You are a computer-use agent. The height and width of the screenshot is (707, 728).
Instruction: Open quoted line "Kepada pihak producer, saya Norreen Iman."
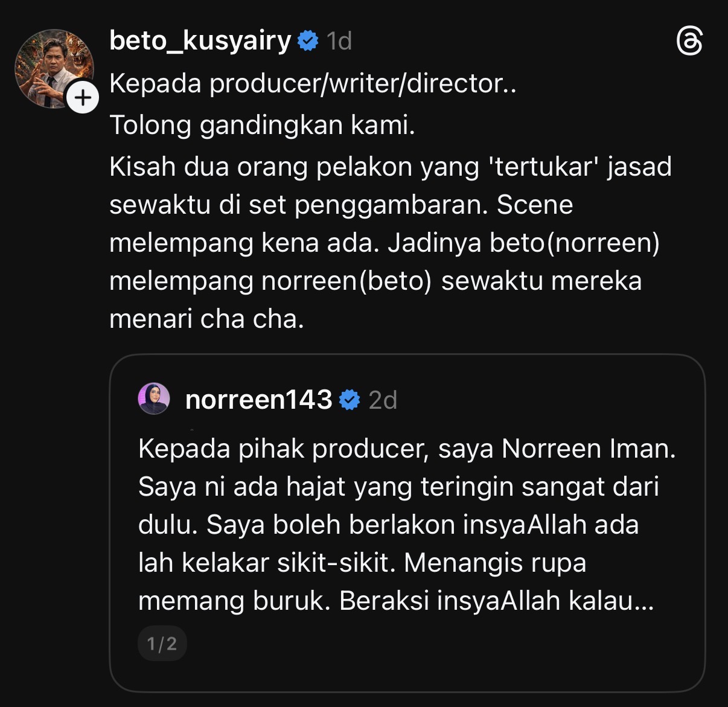tap(406, 449)
